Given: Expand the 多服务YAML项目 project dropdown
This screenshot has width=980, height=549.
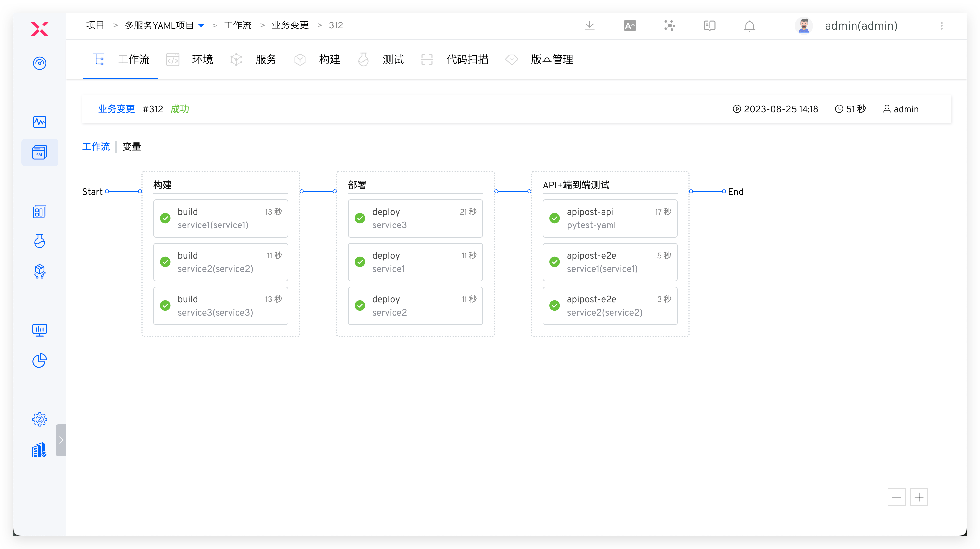Looking at the screenshot, I should (x=201, y=25).
